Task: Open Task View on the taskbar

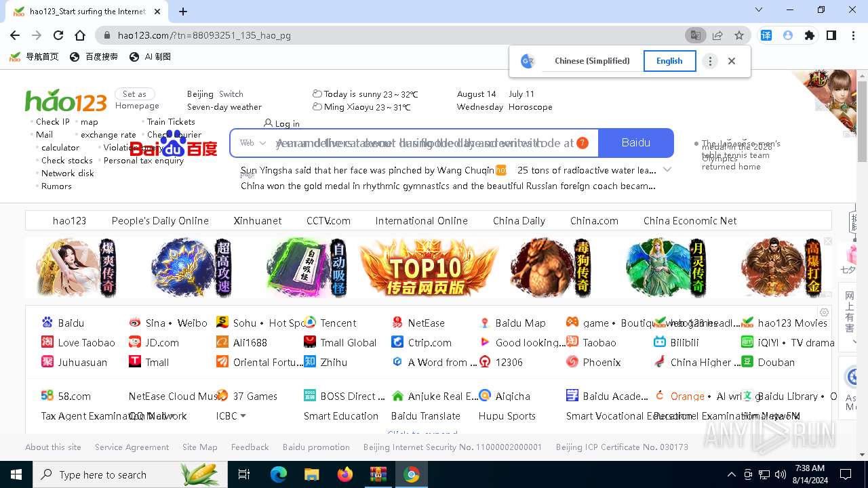Action: (x=244, y=474)
